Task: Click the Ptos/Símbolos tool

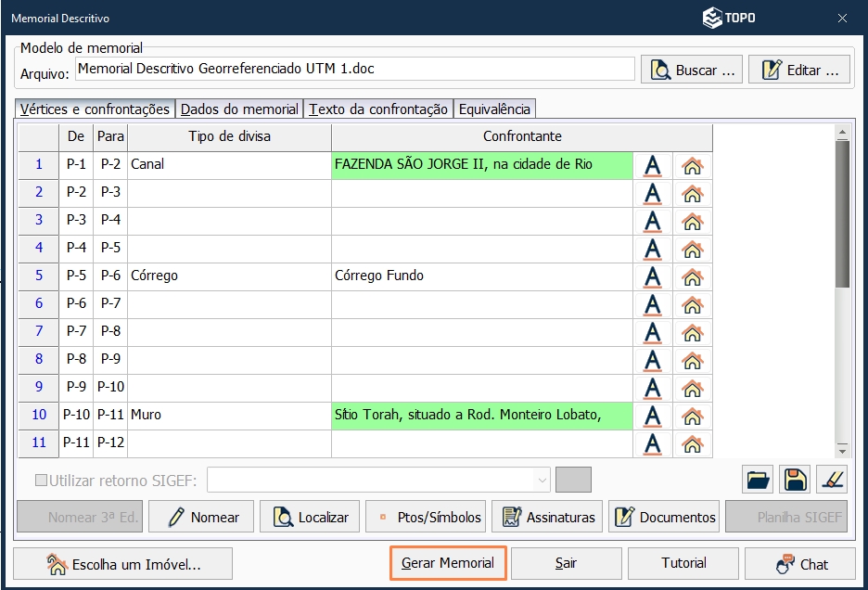Action: click(426, 517)
